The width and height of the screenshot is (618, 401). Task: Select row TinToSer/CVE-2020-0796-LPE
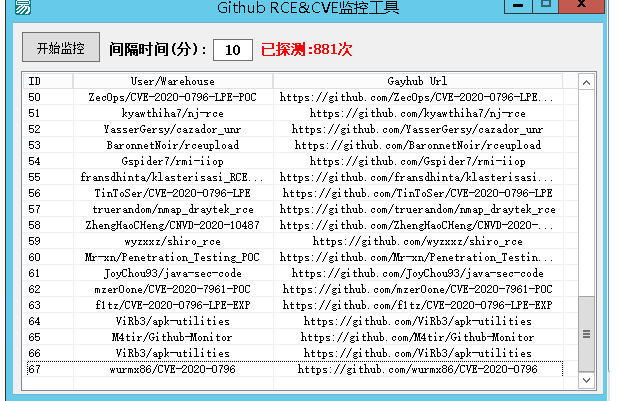(x=293, y=193)
